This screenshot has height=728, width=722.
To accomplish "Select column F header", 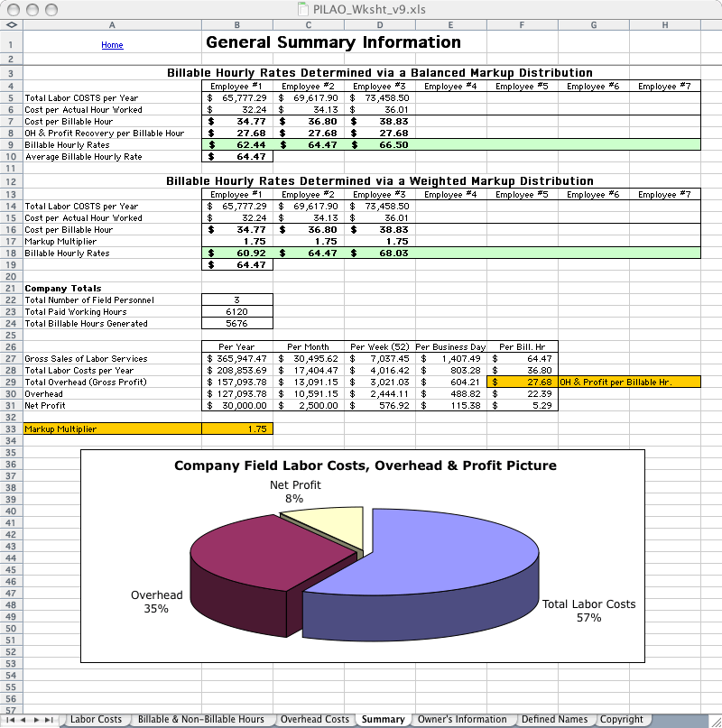I will click(523, 25).
